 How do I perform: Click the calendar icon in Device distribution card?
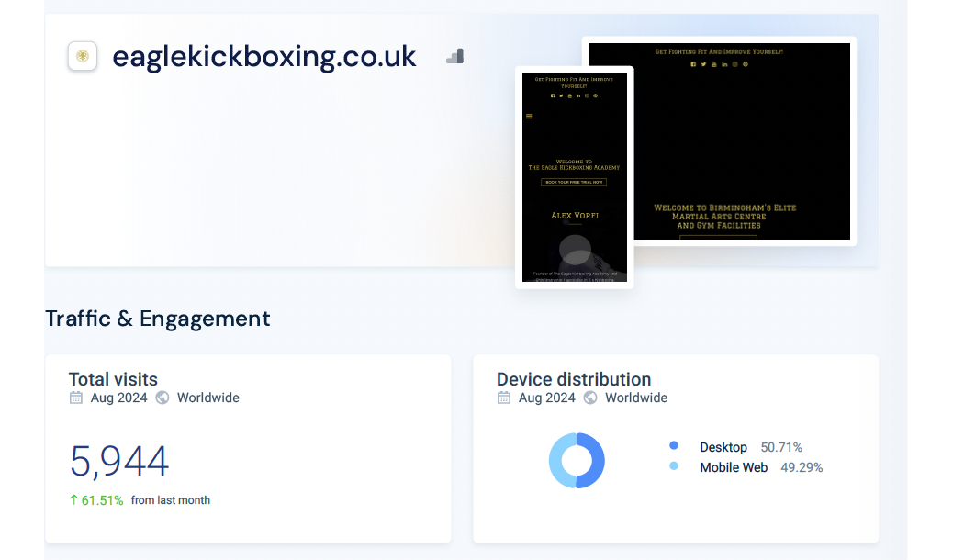[x=504, y=398]
